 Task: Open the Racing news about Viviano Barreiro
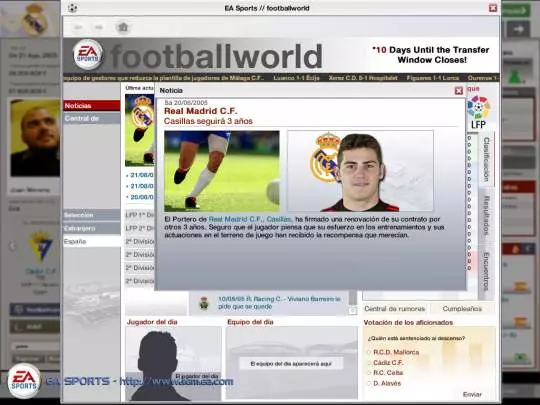(x=279, y=302)
